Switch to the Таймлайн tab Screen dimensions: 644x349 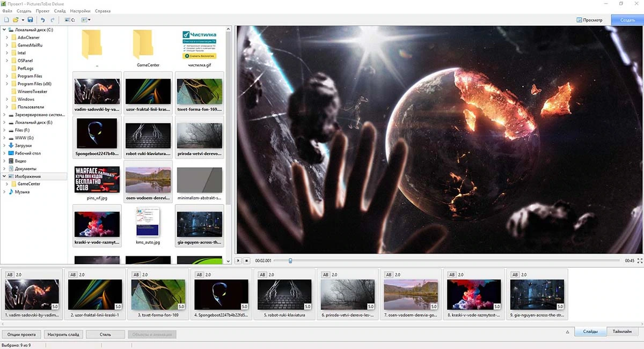623,332
